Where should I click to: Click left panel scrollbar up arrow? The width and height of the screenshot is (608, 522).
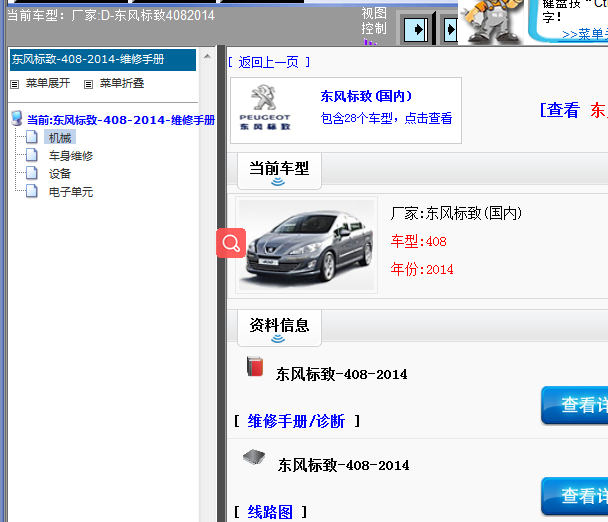coord(207,57)
